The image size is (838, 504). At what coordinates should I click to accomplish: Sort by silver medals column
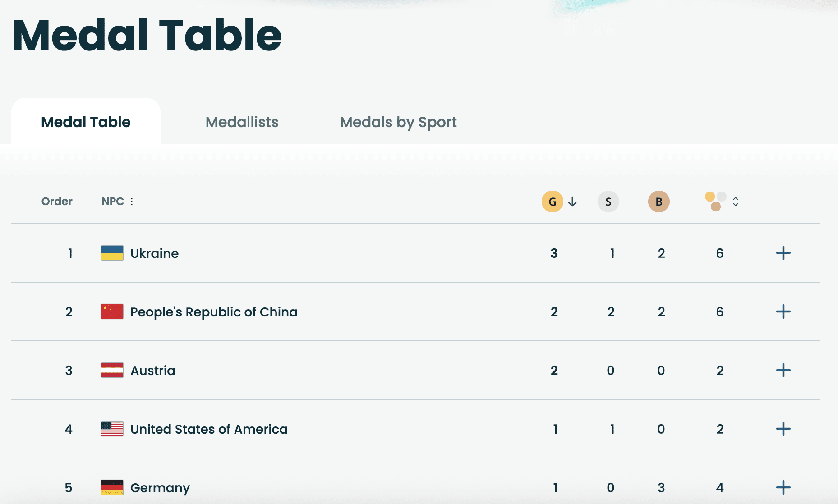coord(608,202)
